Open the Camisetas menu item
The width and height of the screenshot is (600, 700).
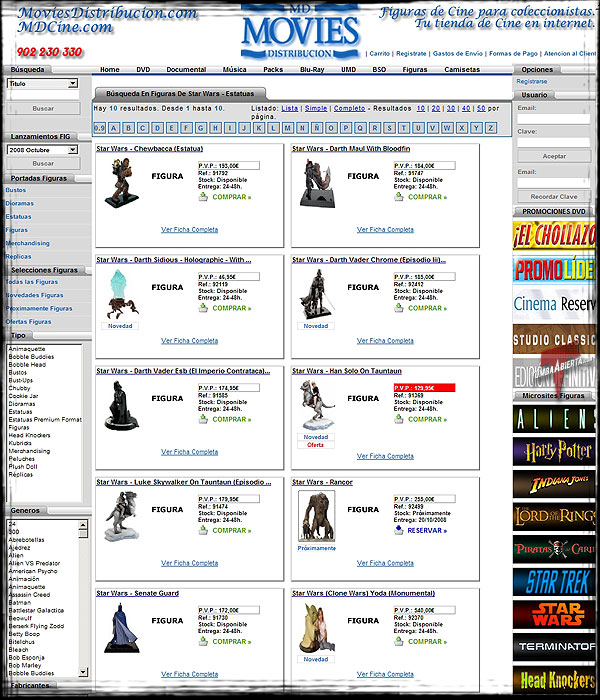click(x=462, y=70)
